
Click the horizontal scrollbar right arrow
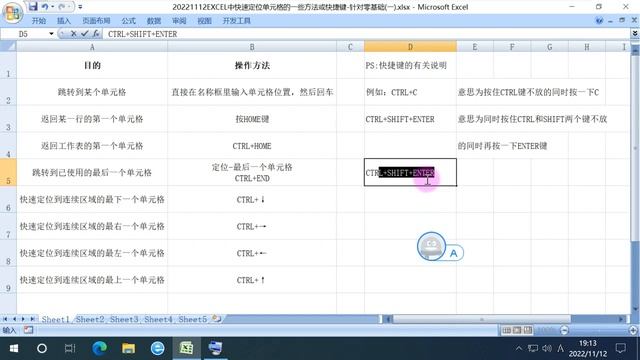tap(621, 319)
